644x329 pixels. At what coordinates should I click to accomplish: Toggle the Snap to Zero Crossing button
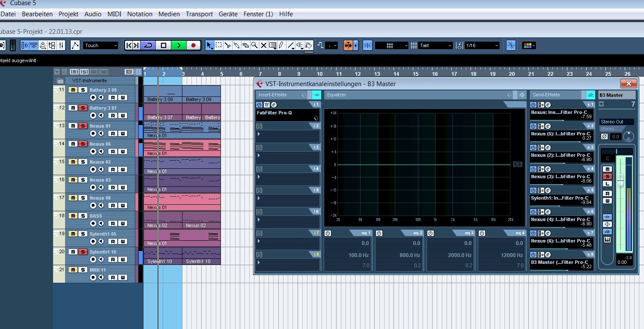pos(511,45)
